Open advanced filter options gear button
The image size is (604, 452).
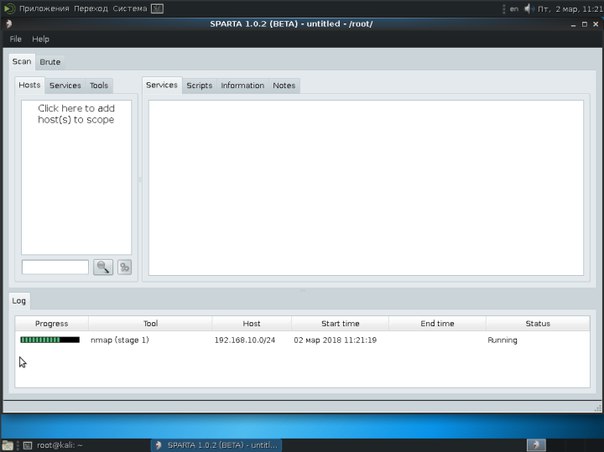125,267
